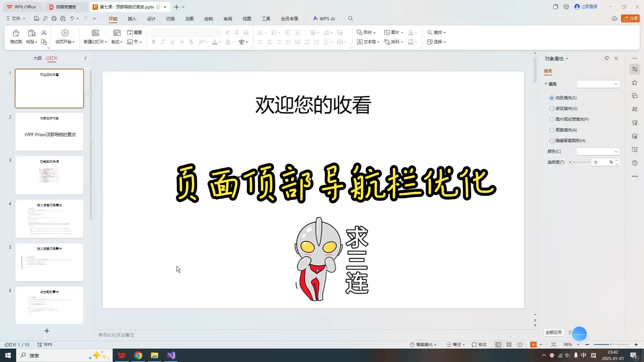Click the star icon in right sidebar
644x362 pixels.
click(635, 82)
